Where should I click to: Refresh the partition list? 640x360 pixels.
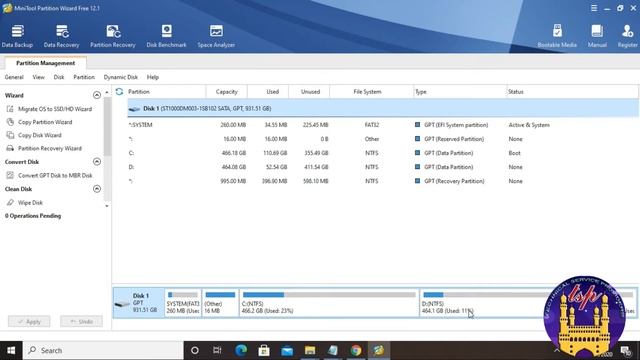[x=119, y=92]
